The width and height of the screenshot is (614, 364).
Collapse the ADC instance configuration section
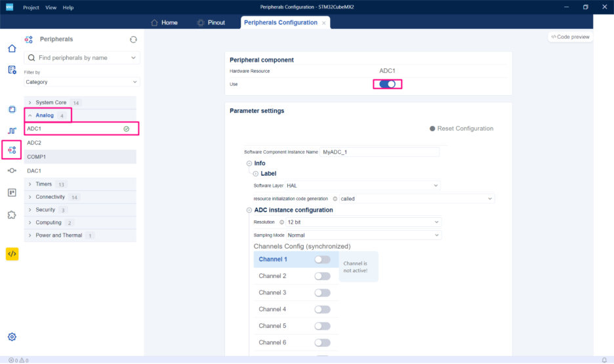click(249, 210)
